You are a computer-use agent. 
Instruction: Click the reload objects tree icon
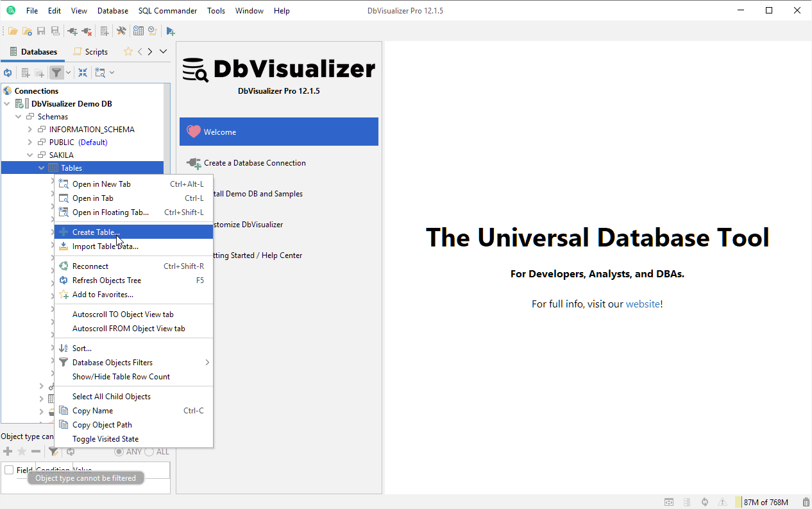coord(8,73)
